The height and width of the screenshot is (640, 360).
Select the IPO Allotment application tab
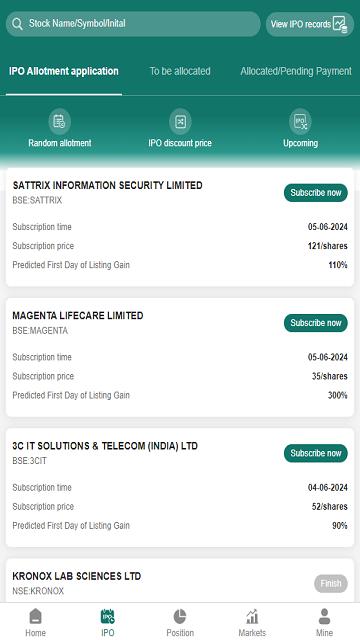click(x=64, y=71)
